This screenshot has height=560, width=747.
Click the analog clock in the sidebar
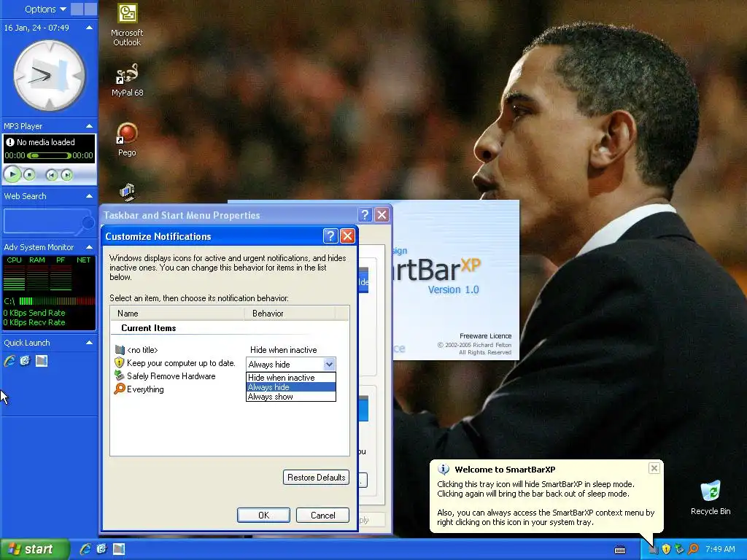(x=50, y=75)
